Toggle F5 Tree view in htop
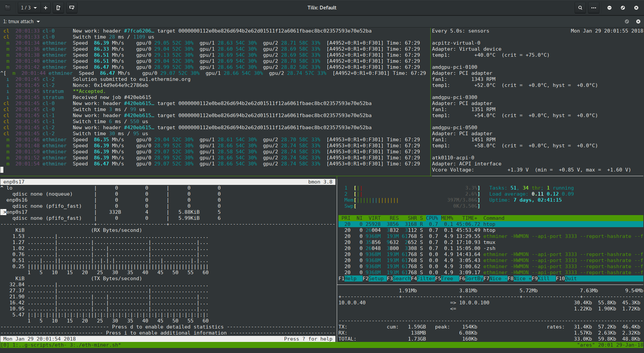 pyautogui.click(x=447, y=279)
